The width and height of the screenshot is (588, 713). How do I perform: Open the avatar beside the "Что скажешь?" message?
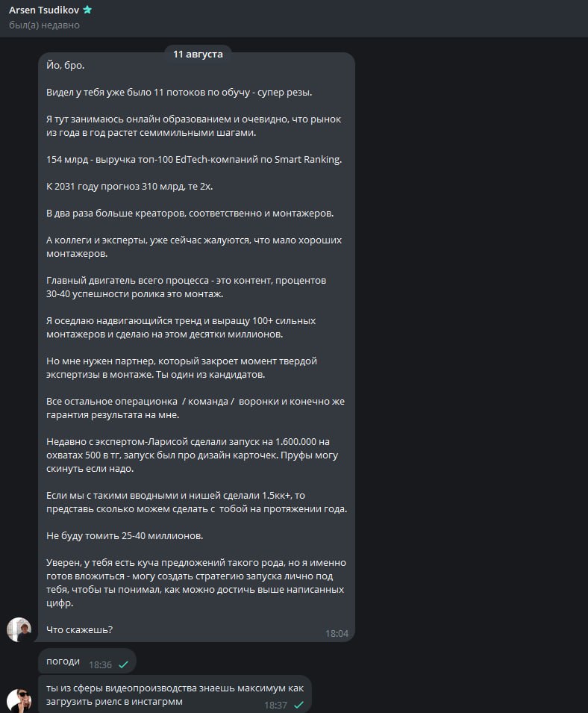(19, 629)
